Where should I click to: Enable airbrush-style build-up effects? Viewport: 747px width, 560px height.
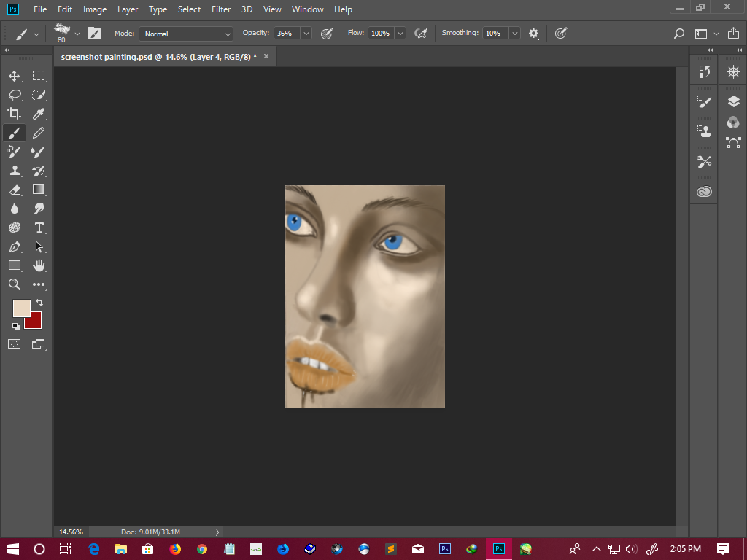[420, 34]
